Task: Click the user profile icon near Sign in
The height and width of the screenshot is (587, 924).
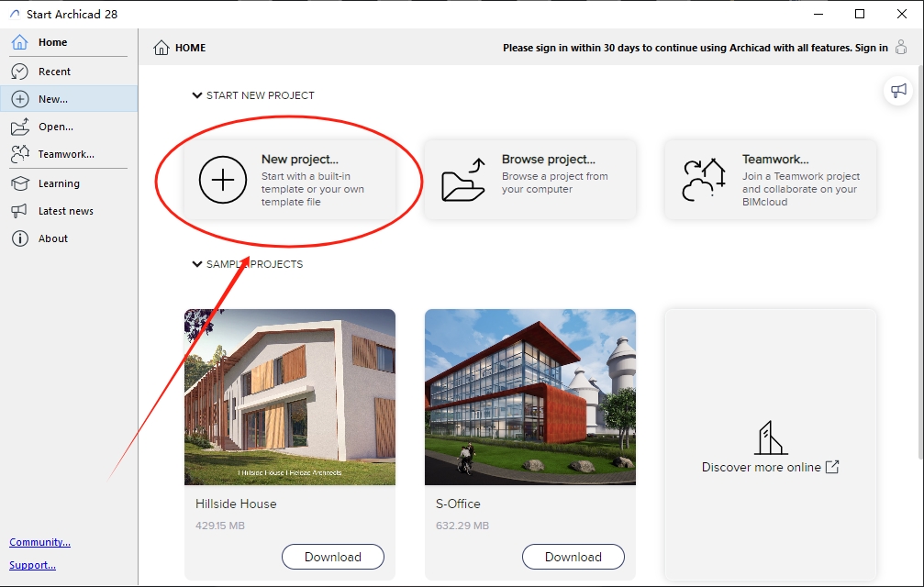Action: [x=900, y=47]
